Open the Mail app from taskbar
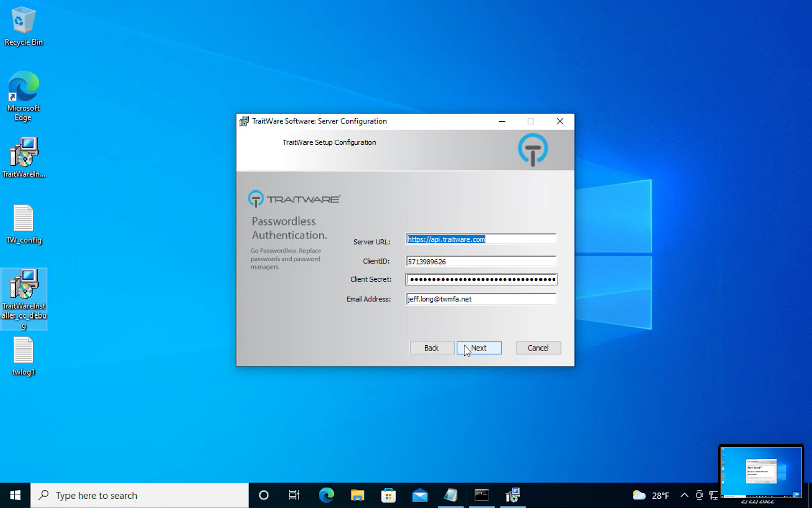Viewport: 812px width, 508px height. [420, 495]
